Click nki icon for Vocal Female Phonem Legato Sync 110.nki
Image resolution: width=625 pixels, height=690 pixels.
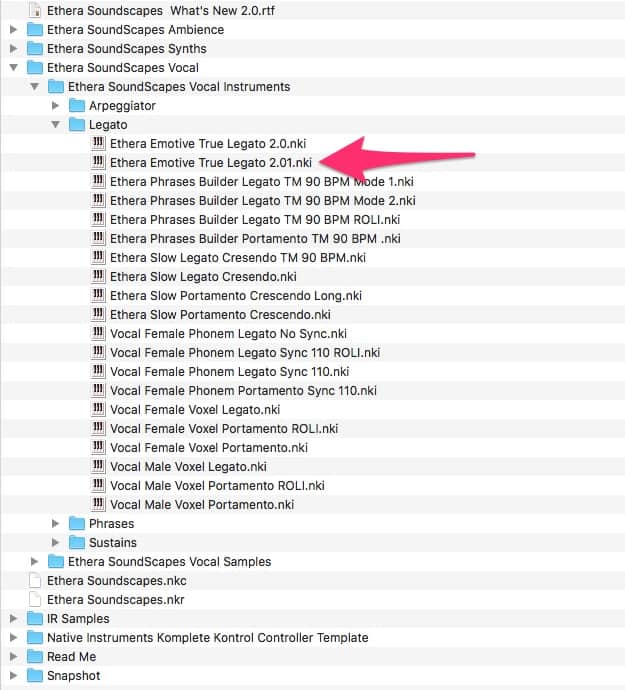coord(98,371)
